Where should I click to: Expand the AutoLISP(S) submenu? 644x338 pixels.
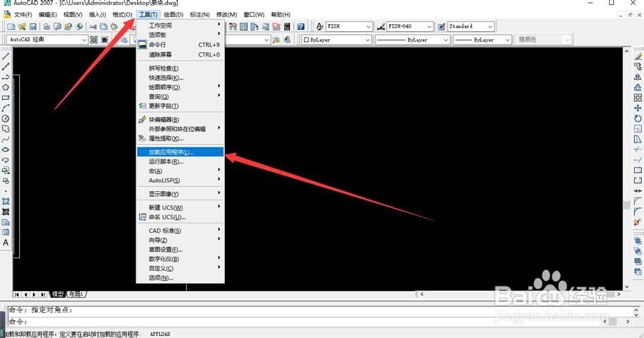(x=181, y=180)
